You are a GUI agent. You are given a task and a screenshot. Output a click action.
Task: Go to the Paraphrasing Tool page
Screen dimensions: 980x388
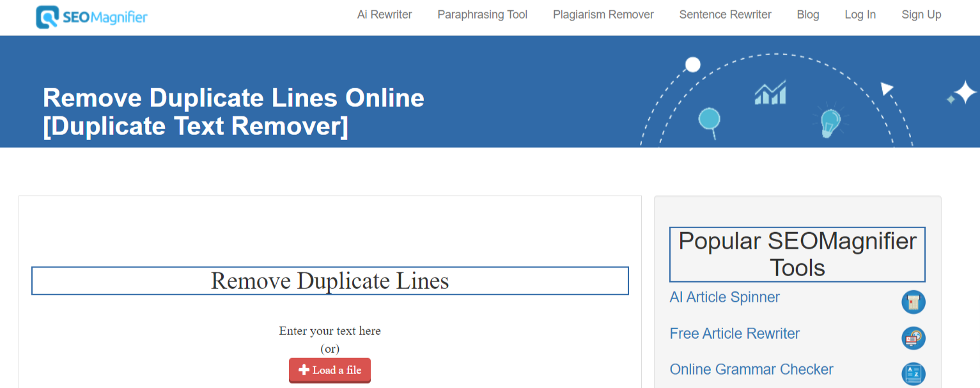[482, 15]
